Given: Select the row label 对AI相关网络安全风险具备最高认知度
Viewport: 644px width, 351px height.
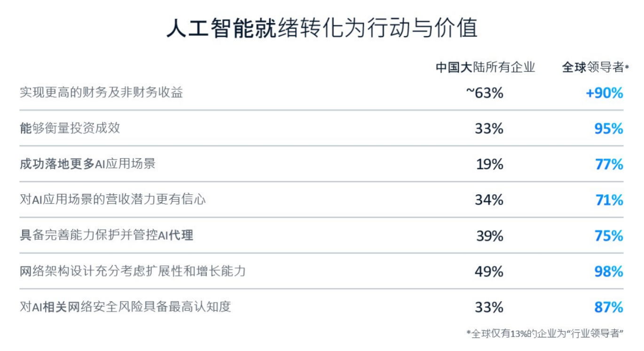Looking at the screenshot, I should pos(126,307).
